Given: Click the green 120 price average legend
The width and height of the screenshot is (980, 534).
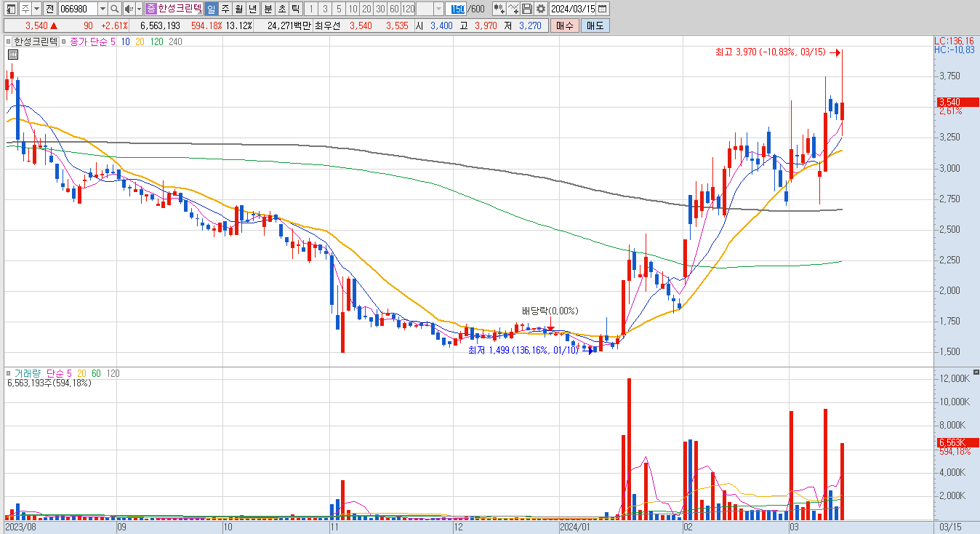Looking at the screenshot, I should click(156, 41).
